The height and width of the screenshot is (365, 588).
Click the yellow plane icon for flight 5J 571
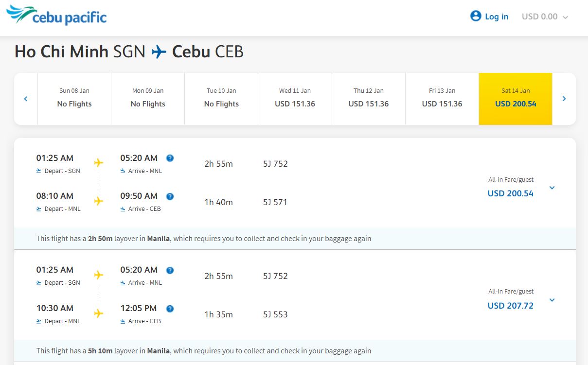[x=99, y=201]
